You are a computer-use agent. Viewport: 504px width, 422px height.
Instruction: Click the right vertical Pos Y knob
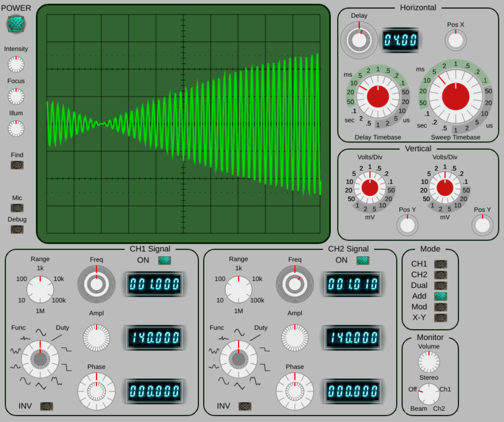482,225
